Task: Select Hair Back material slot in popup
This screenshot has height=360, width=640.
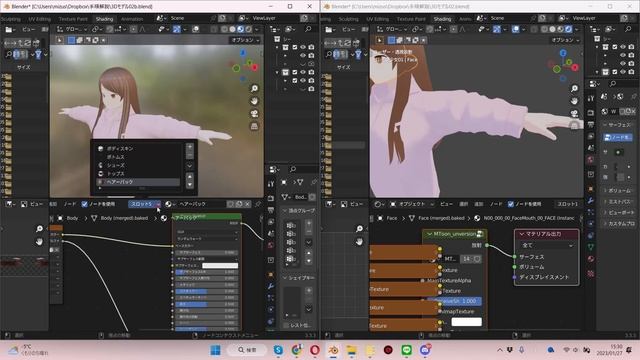Action: (138, 182)
